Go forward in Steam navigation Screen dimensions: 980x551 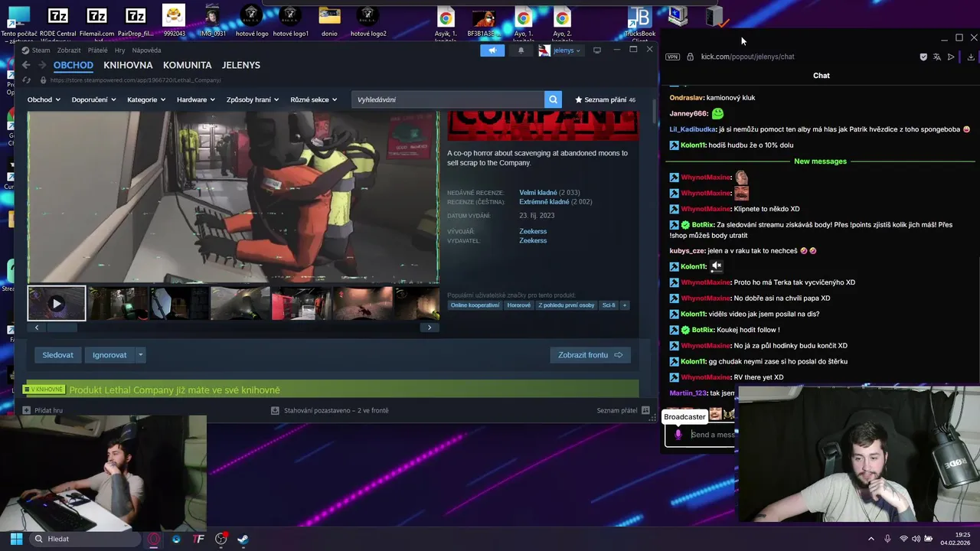(x=41, y=65)
